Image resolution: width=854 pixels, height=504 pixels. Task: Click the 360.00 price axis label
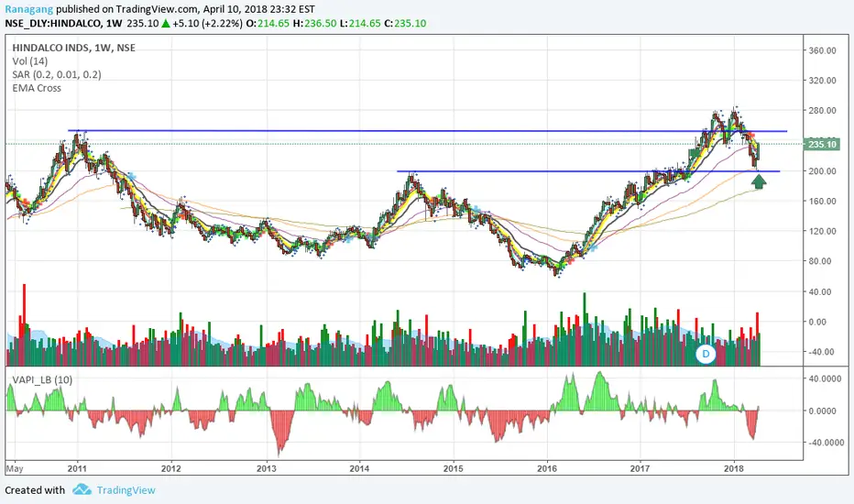(x=823, y=50)
